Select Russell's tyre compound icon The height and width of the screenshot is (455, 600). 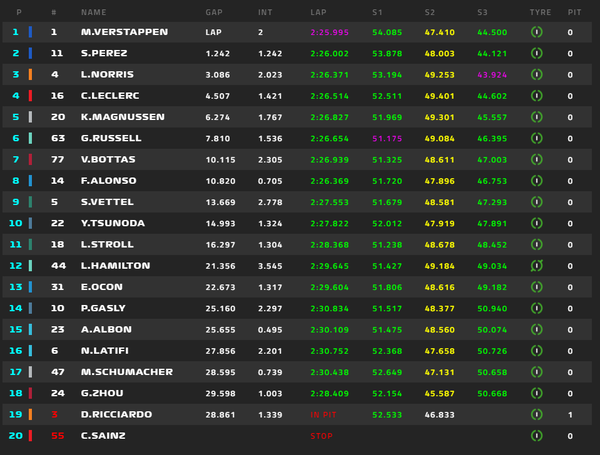pos(536,138)
